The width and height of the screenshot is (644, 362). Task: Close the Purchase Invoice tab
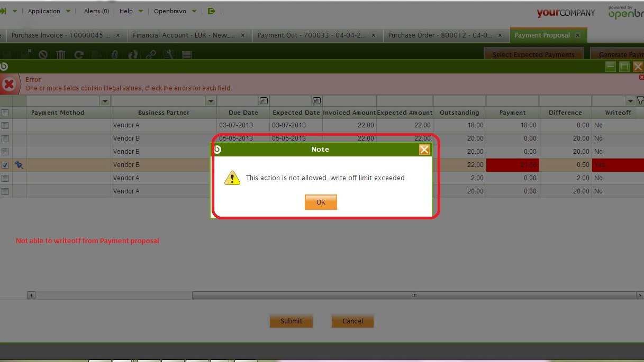coord(117,35)
